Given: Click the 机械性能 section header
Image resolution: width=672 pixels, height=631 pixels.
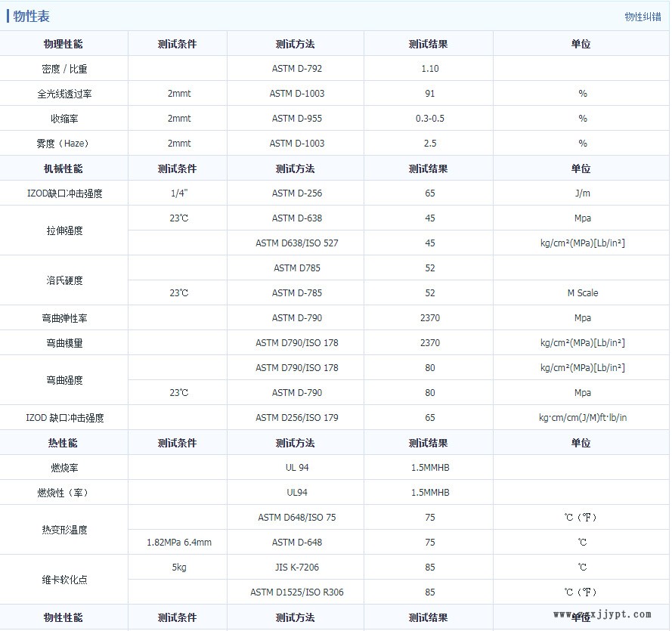Looking at the screenshot, I should [64, 169].
